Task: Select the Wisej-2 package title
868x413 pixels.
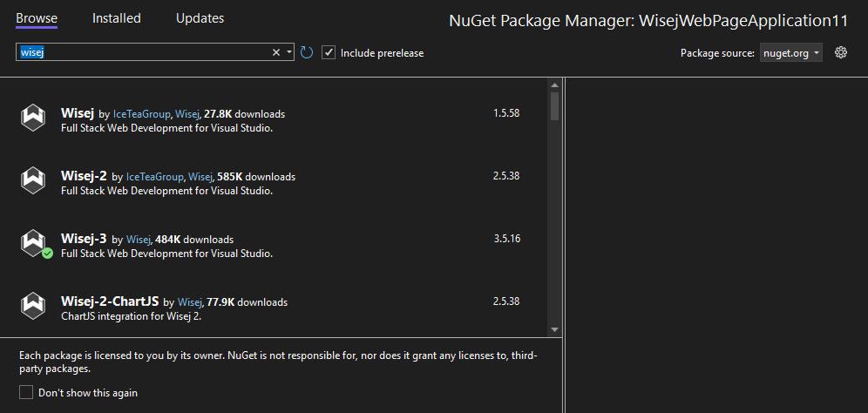Action: 85,176
